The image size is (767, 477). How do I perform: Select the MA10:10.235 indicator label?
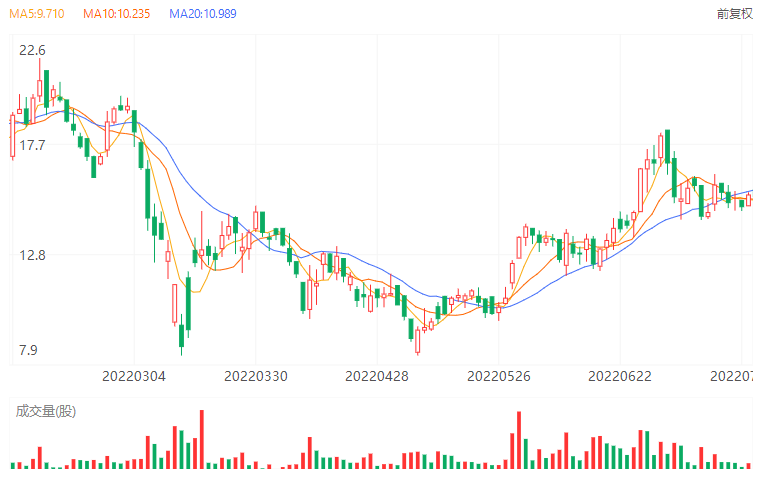pyautogui.click(x=116, y=14)
